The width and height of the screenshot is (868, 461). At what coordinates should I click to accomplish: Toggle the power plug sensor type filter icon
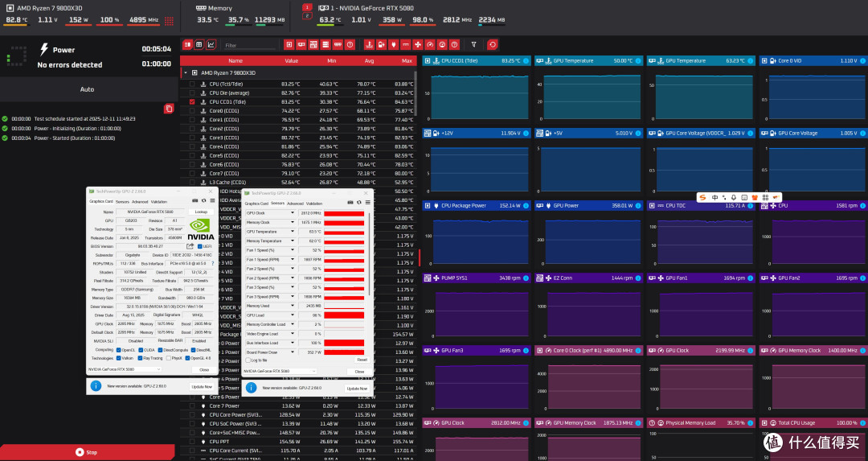coord(394,44)
